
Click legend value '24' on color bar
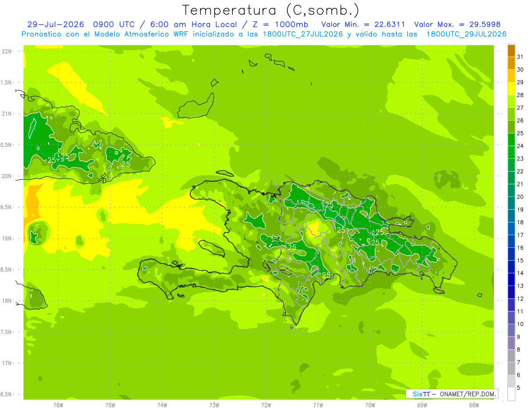click(520, 146)
